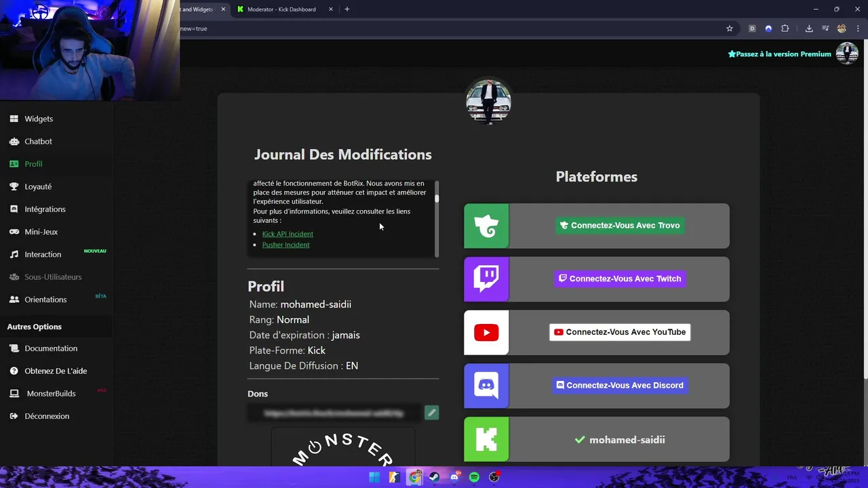The width and height of the screenshot is (868, 488).
Task: Click the Documentation book icon
Action: (14, 348)
